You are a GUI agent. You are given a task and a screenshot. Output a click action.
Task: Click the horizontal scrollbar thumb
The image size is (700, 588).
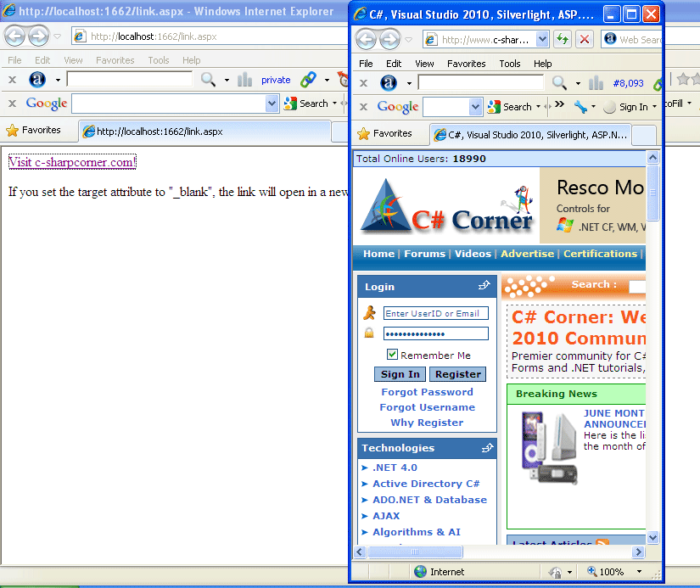tap(415, 552)
